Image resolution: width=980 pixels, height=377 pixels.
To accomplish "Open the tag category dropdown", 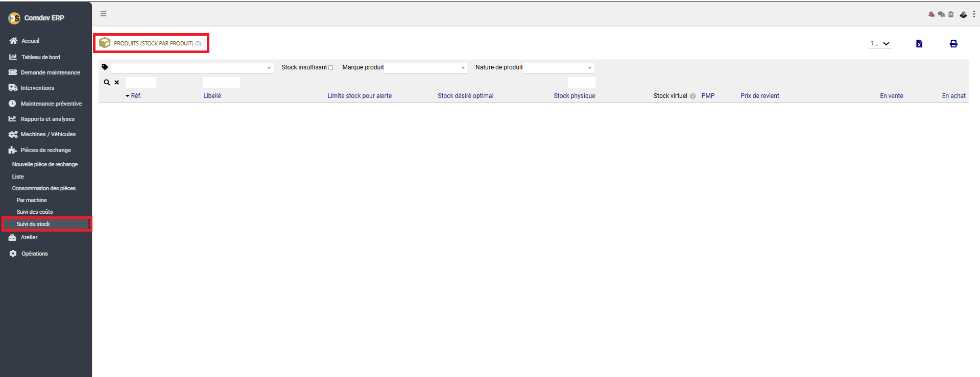I will coord(192,67).
